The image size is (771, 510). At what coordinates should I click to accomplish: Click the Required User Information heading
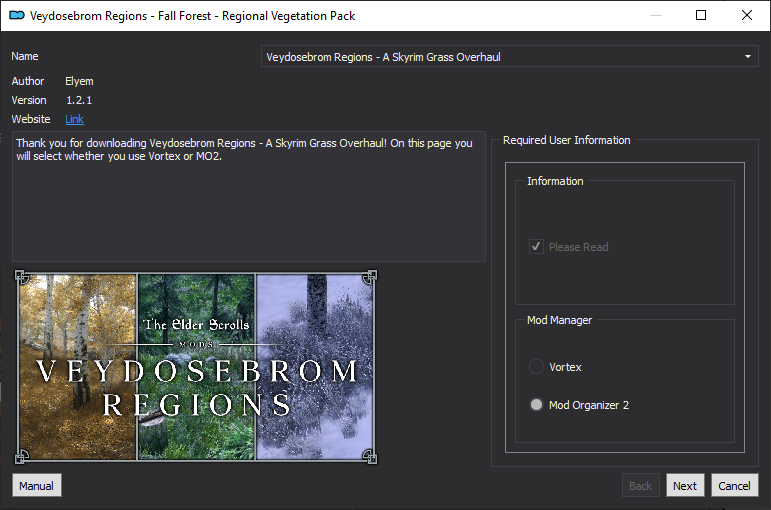pyautogui.click(x=566, y=140)
